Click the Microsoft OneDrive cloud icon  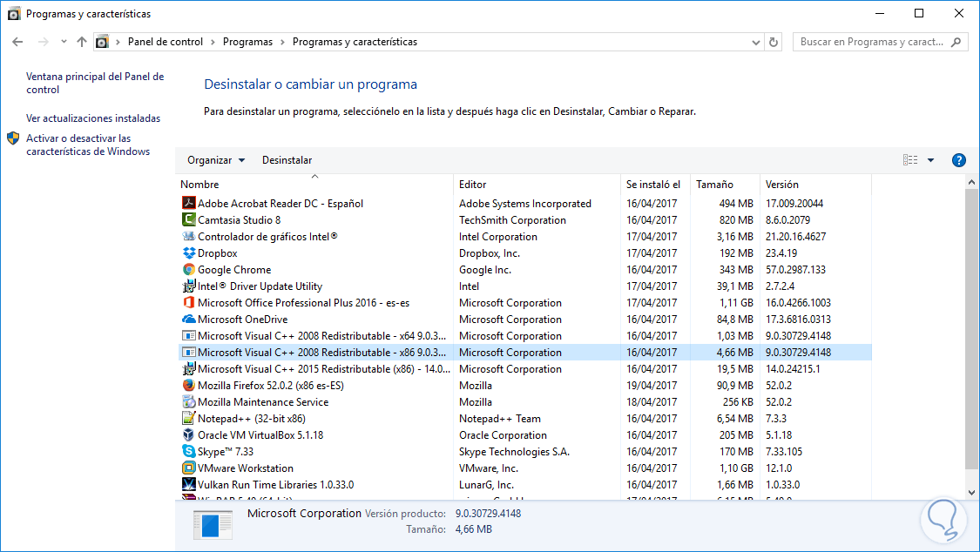(x=189, y=320)
